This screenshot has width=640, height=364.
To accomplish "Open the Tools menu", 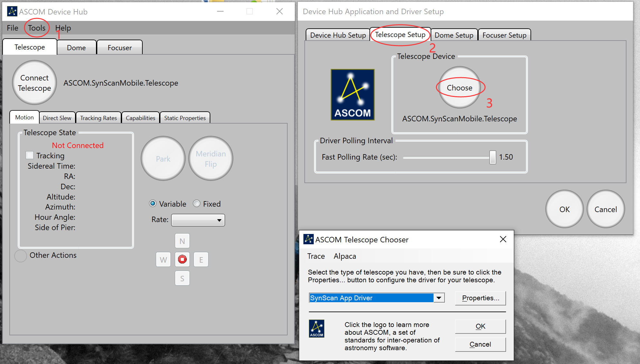I will click(x=36, y=28).
